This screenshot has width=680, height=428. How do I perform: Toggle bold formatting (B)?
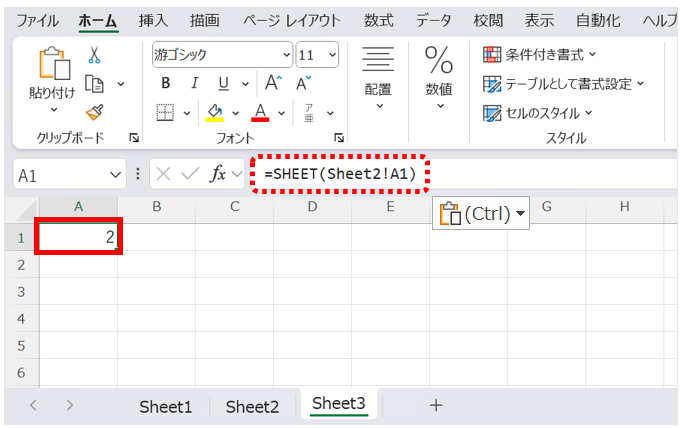pyautogui.click(x=166, y=83)
